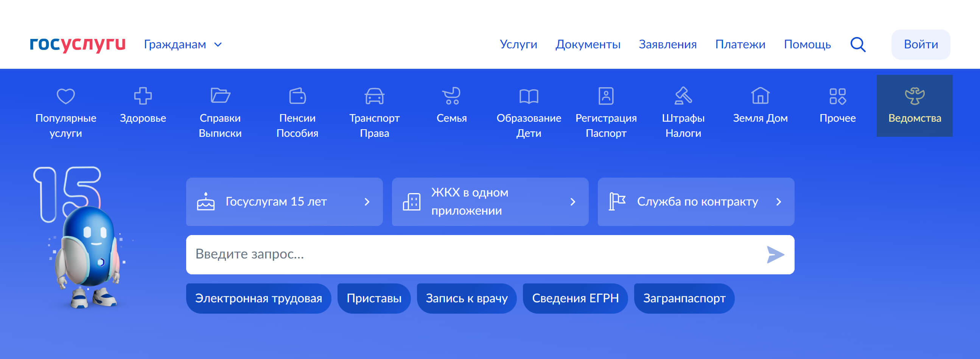
Task: Open the ID card icon for Регистрация Паспорт
Action: coord(606,96)
